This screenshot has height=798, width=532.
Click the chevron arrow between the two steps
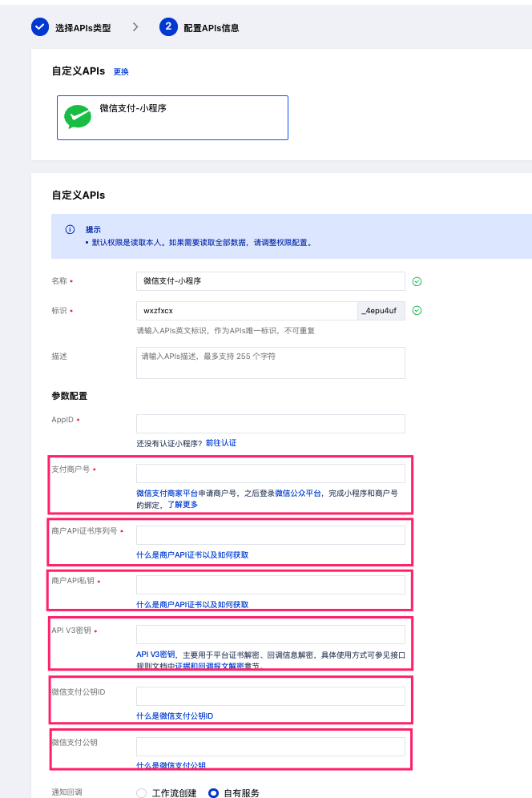tap(135, 27)
